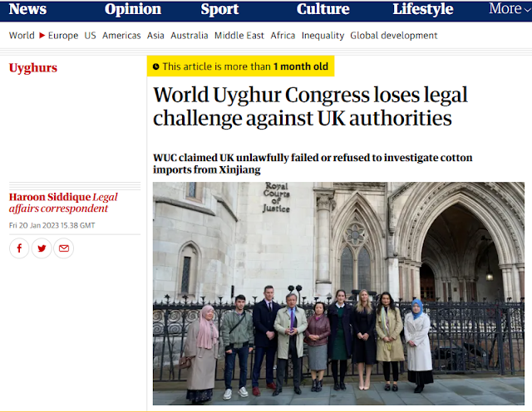Open the Uyghurs topic tag
Viewport: 532px width, 412px height.
tap(33, 68)
